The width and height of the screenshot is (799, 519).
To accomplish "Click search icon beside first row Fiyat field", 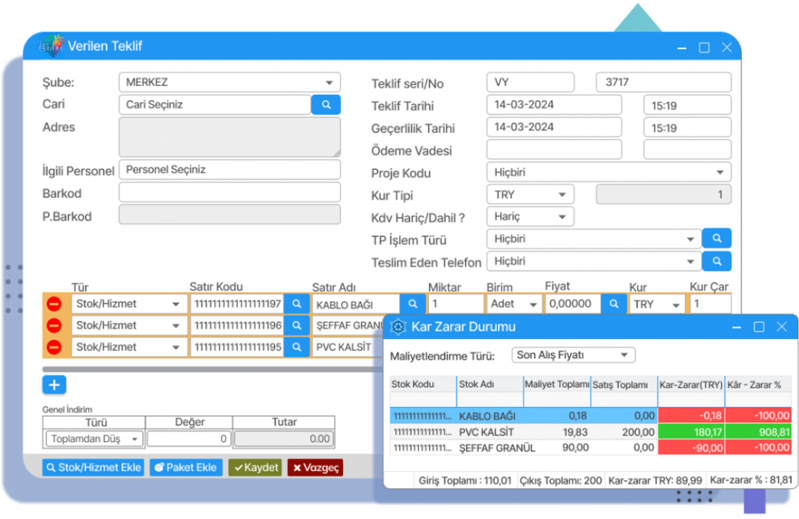I will [613, 304].
